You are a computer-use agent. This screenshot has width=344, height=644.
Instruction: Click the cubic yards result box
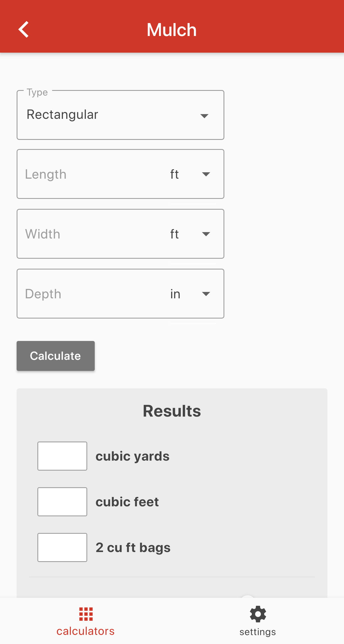pos(62,456)
